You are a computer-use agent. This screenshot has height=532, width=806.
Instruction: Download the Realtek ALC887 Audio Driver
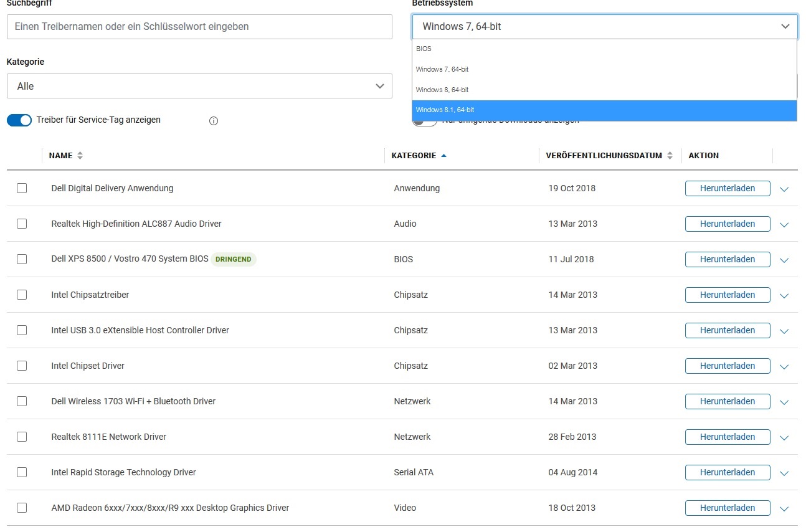(728, 224)
